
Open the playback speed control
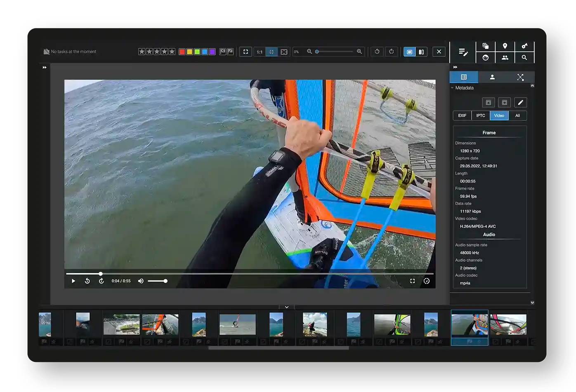point(427,281)
